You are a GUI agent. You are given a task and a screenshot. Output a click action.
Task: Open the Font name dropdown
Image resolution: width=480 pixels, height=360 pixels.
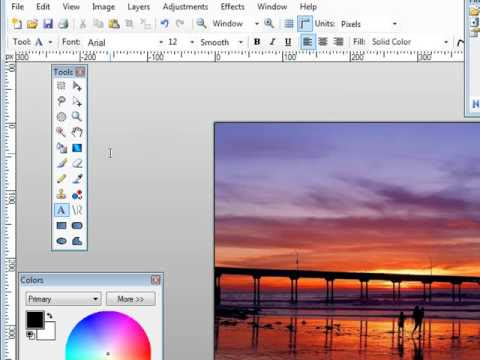pyautogui.click(x=125, y=42)
